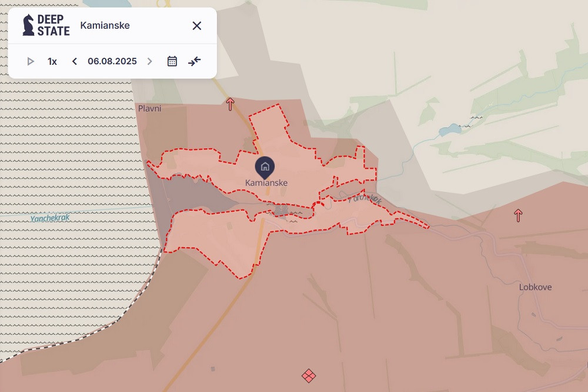Click the 06.08.2025 date field
The width and height of the screenshot is (588, 392).
112,61
